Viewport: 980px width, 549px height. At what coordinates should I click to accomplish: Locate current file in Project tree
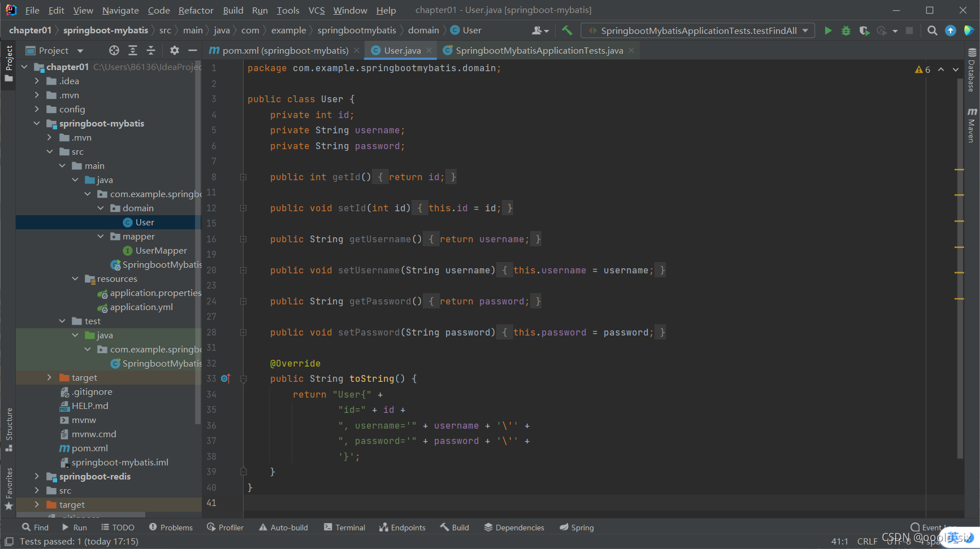pyautogui.click(x=114, y=50)
